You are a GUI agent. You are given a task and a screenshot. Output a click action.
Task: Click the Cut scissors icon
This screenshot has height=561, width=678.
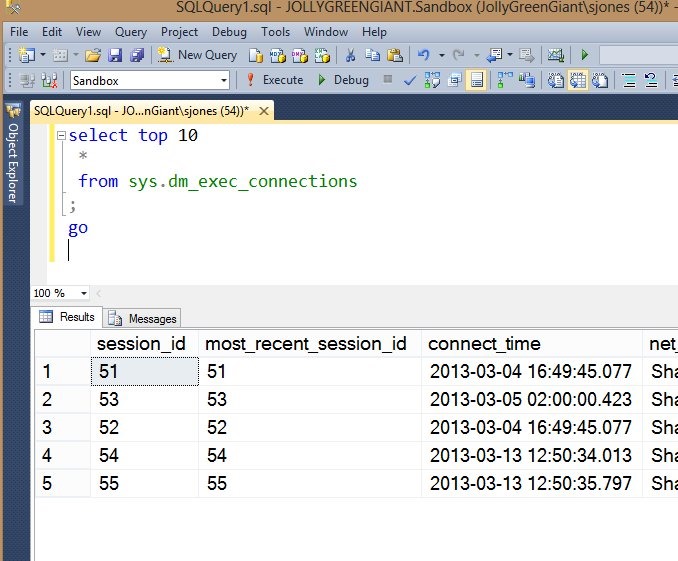point(351,55)
